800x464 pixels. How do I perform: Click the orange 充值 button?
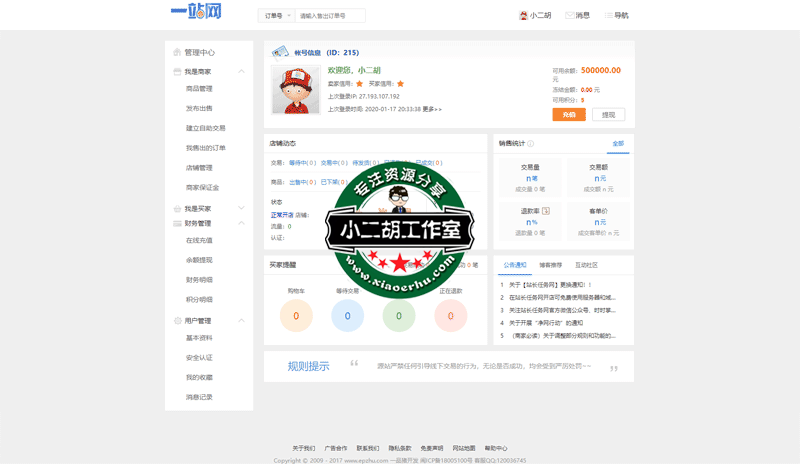(569, 115)
